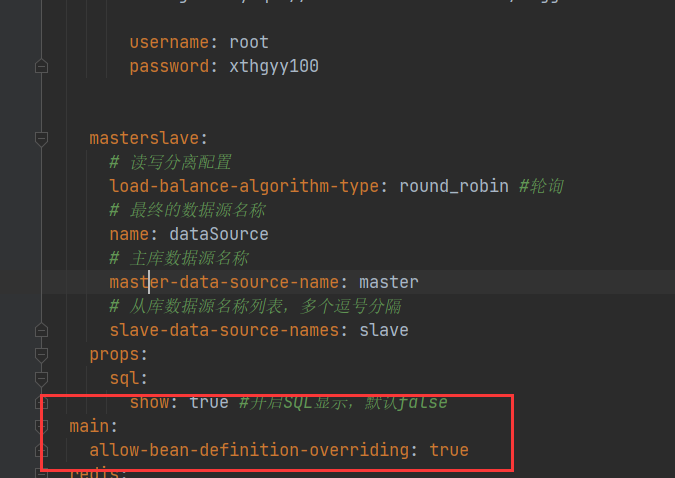
Task: Click the props key text
Action: tap(114, 354)
